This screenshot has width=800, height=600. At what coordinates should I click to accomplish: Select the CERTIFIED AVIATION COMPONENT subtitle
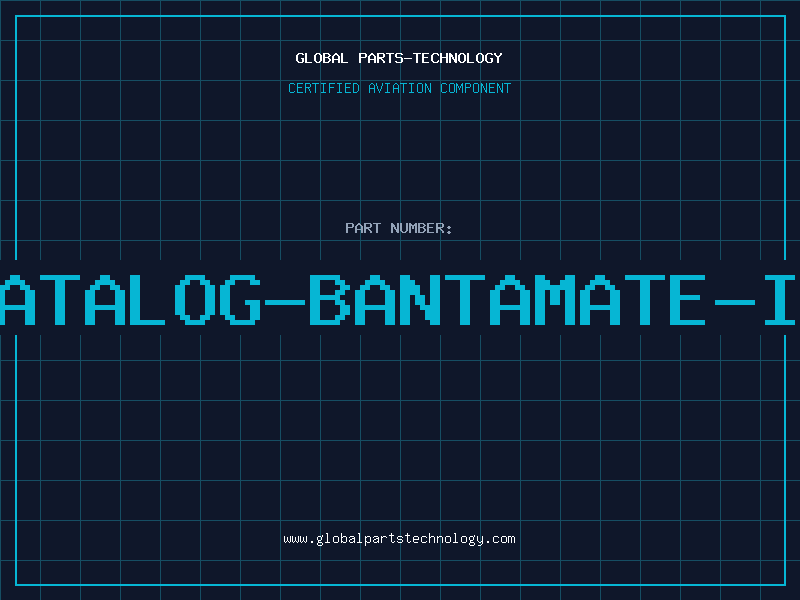click(x=399, y=88)
